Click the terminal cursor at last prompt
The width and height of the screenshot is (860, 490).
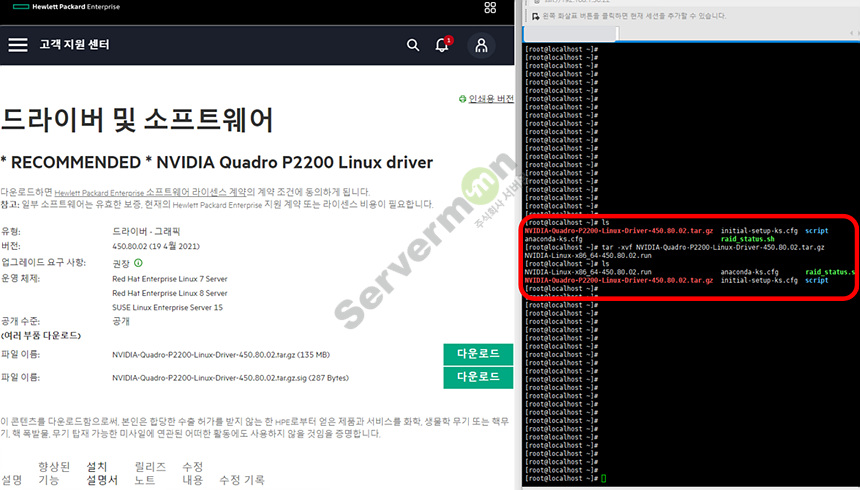click(x=603, y=478)
